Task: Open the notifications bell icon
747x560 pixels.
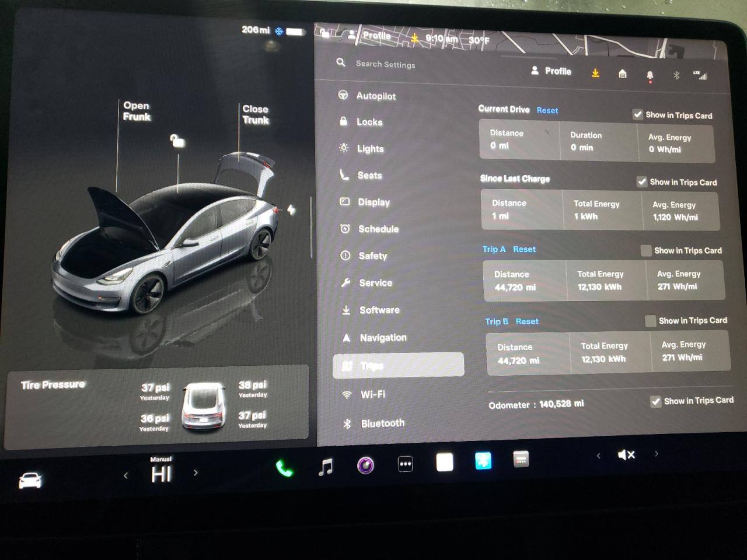Action: [x=650, y=75]
